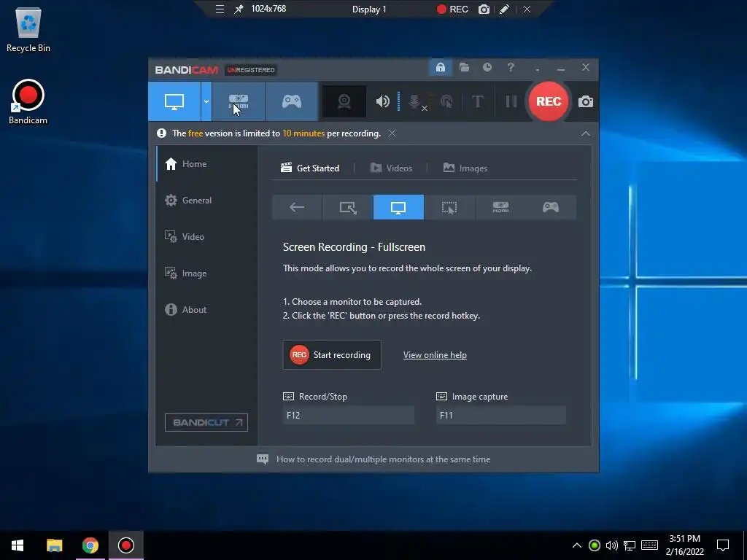
Task: Click the lock icon in title bar
Action: (440, 68)
